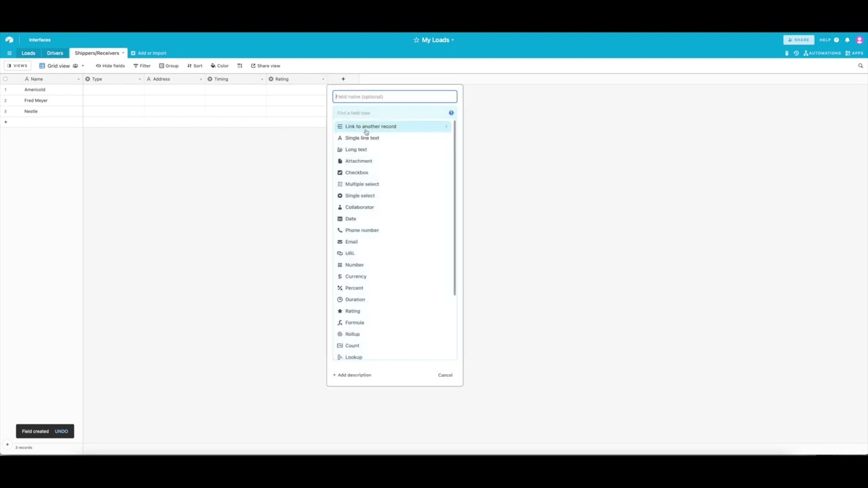This screenshot has width=868, height=488.
Task: Open the Timing column dropdown arrow
Action: (x=262, y=79)
